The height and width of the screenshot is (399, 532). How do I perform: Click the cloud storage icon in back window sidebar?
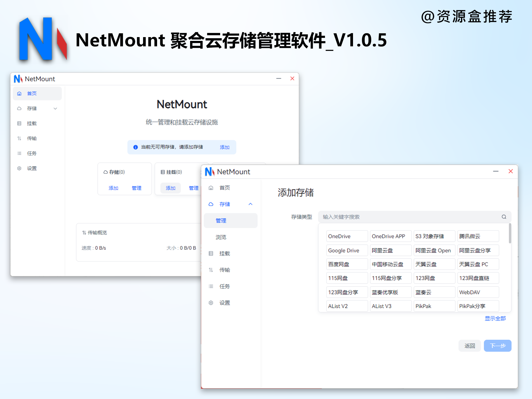coord(19,108)
